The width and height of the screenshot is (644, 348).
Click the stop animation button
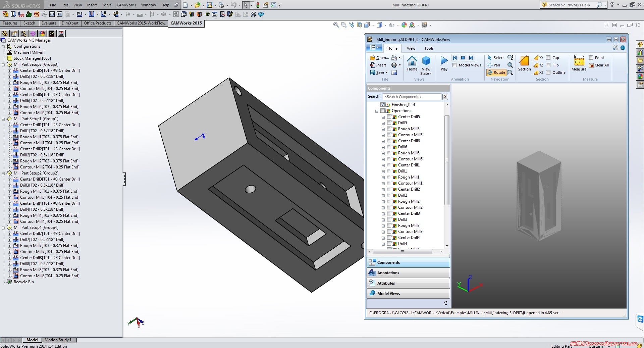click(x=463, y=58)
